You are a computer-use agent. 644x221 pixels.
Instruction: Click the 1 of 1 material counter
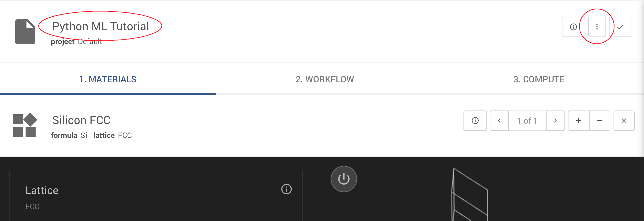[x=527, y=121]
